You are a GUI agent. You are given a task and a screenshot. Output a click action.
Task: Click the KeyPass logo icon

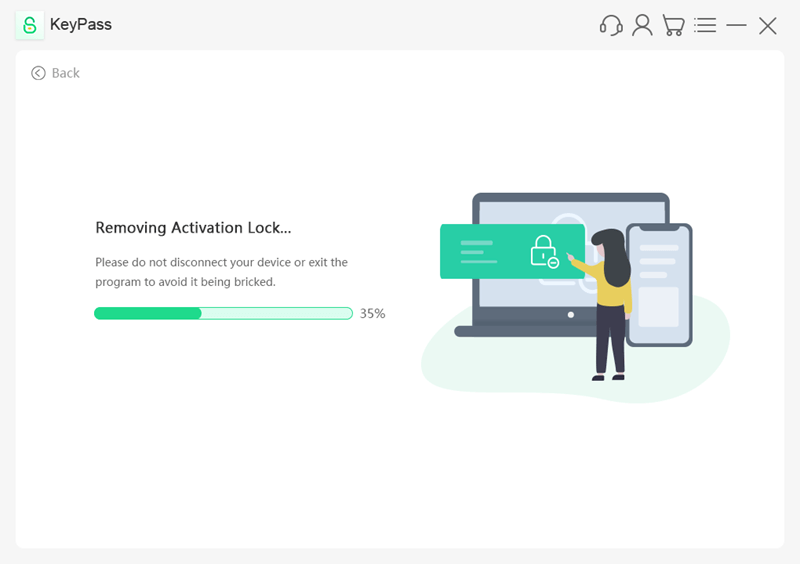point(30,25)
